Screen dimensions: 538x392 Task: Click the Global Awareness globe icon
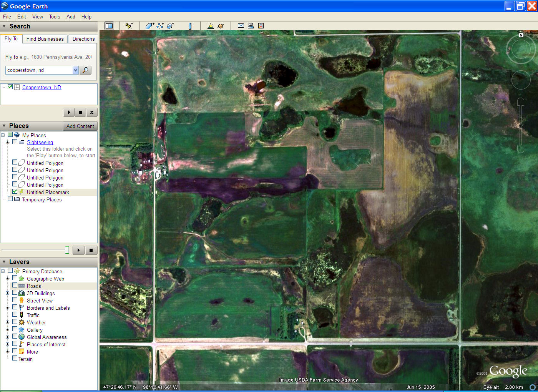[22, 337]
